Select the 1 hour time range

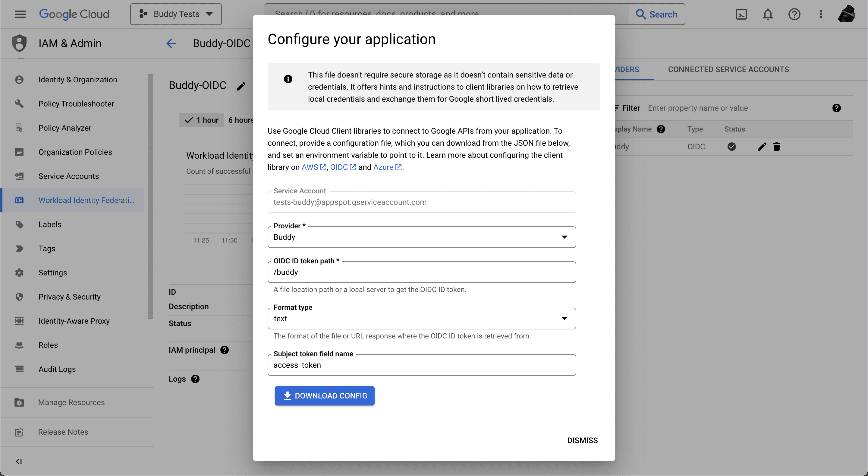tap(202, 120)
